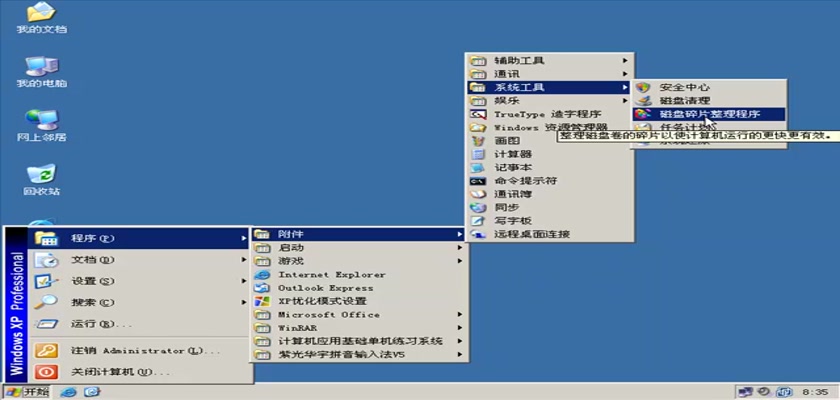
Task: Select 系统工具 in the Accessories menu
Action: coord(550,87)
